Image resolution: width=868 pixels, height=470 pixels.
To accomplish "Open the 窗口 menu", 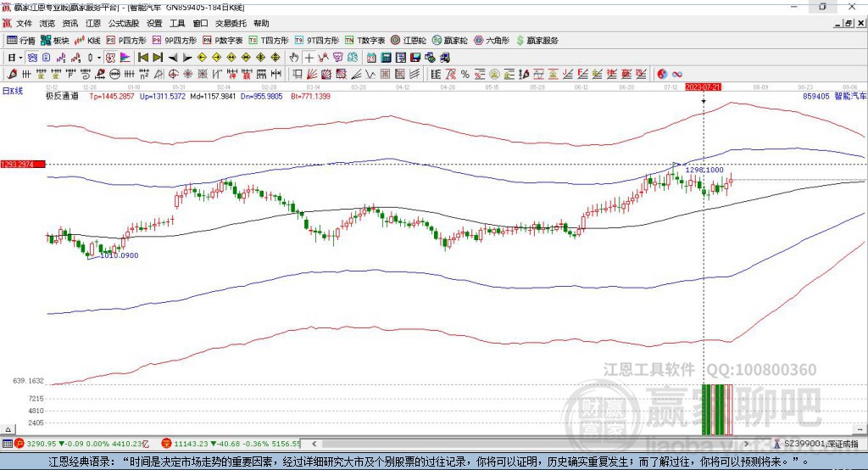I will coord(200,23).
